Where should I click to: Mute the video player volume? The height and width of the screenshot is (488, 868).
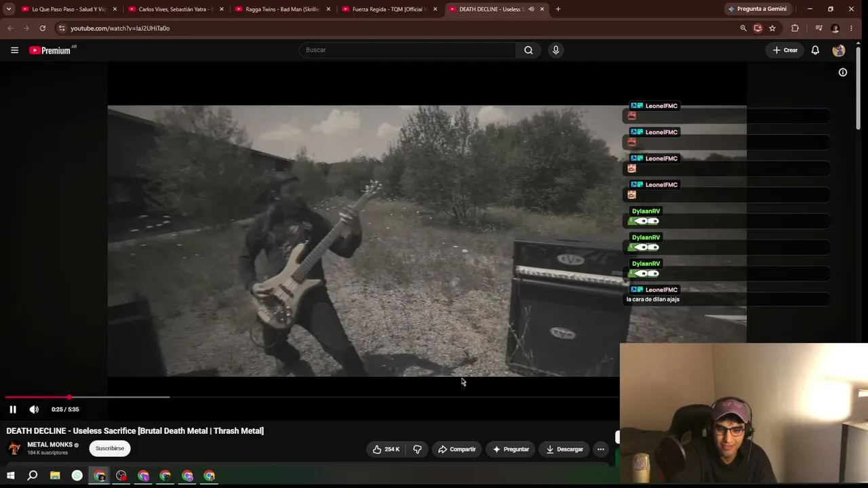pos(34,409)
